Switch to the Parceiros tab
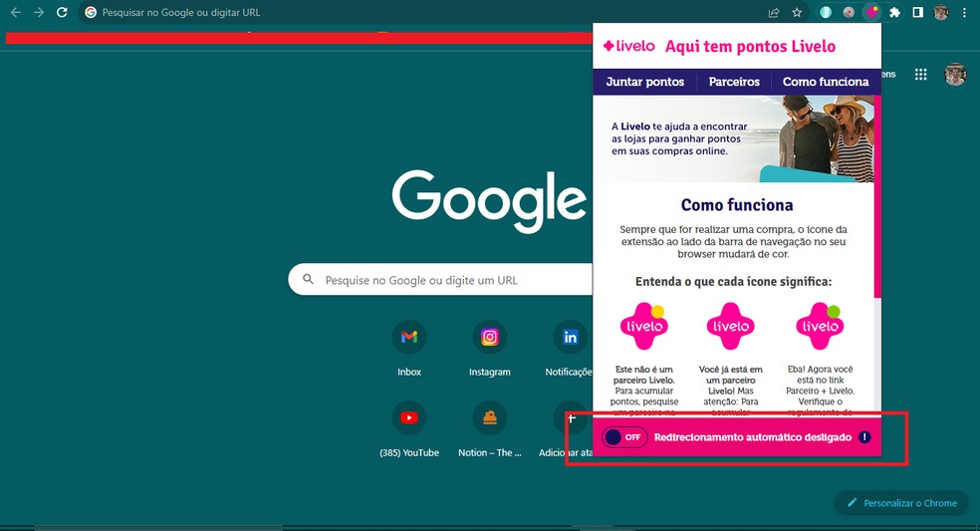980x531 pixels. (x=734, y=82)
